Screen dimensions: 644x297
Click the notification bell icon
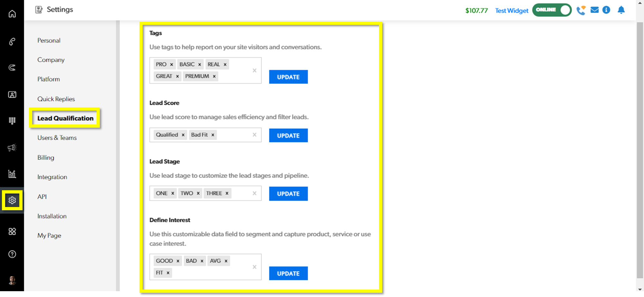(x=621, y=10)
